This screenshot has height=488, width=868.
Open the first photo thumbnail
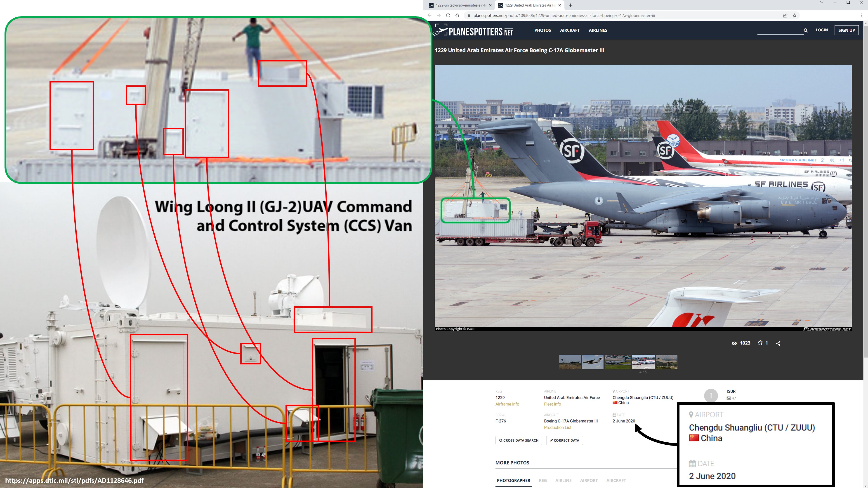click(x=570, y=362)
